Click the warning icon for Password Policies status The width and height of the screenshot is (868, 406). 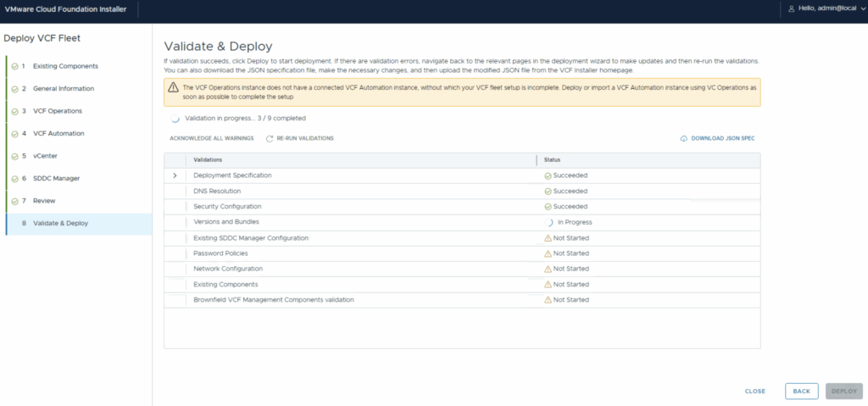(548, 253)
